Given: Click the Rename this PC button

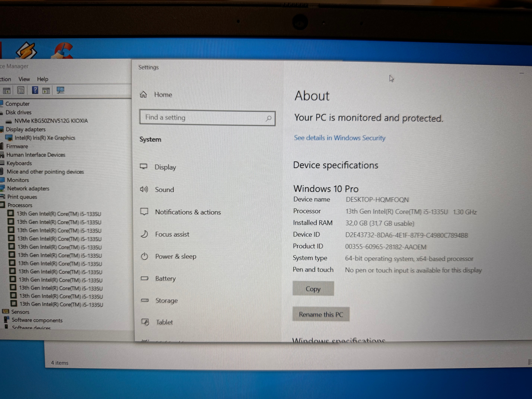Looking at the screenshot, I should pos(321,314).
